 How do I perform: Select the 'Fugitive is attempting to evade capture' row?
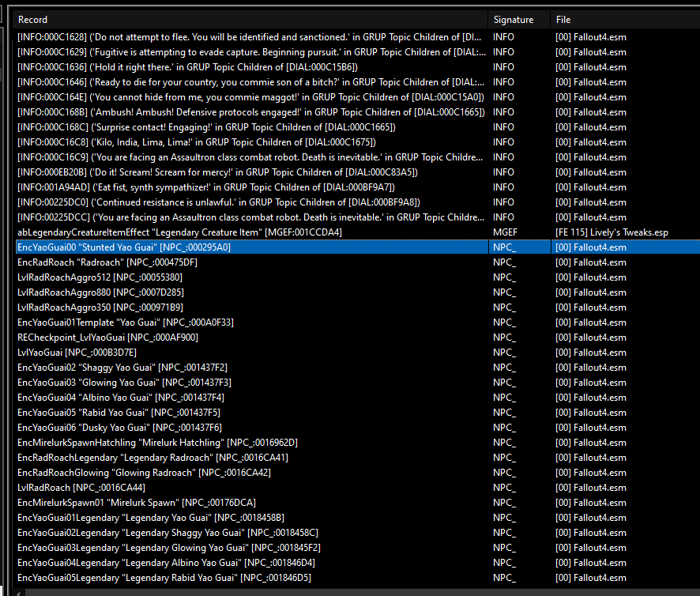tap(357, 52)
